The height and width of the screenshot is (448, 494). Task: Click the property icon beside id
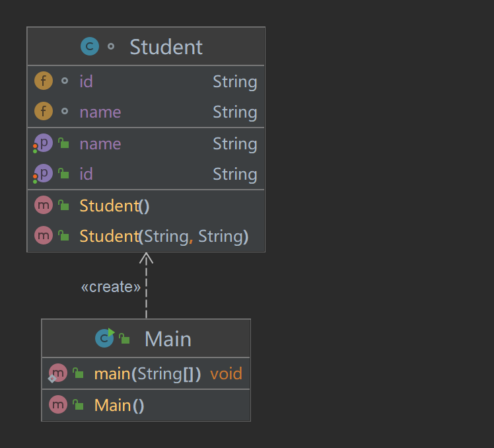tap(43, 174)
